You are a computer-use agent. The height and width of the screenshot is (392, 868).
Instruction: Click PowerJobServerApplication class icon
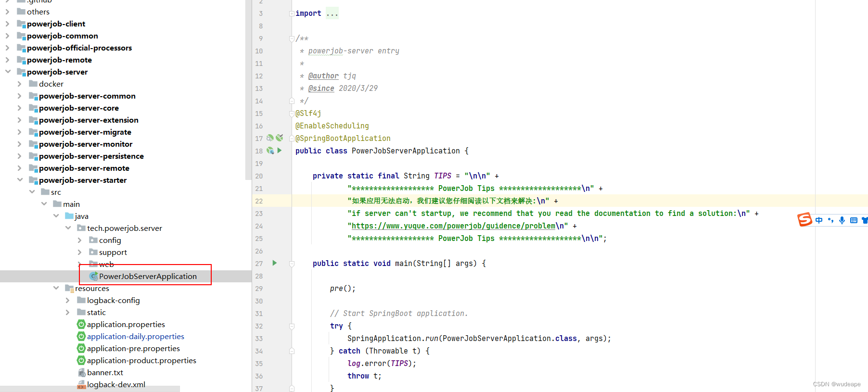click(93, 276)
